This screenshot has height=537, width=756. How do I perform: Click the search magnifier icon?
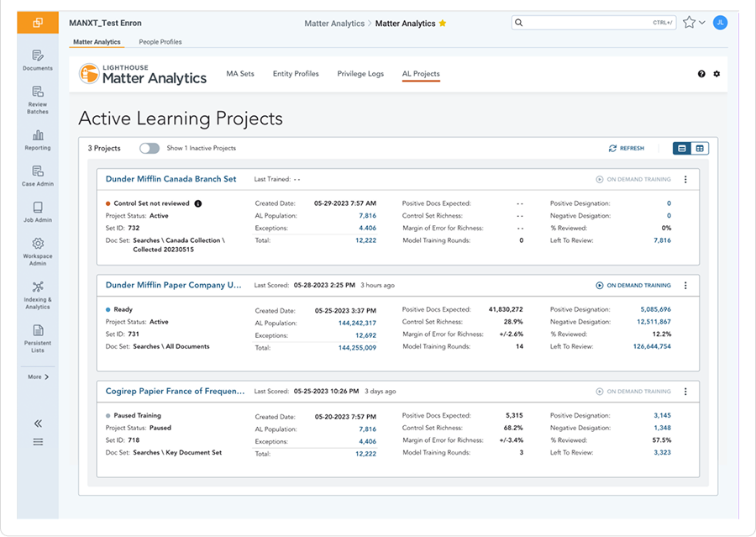coord(519,22)
